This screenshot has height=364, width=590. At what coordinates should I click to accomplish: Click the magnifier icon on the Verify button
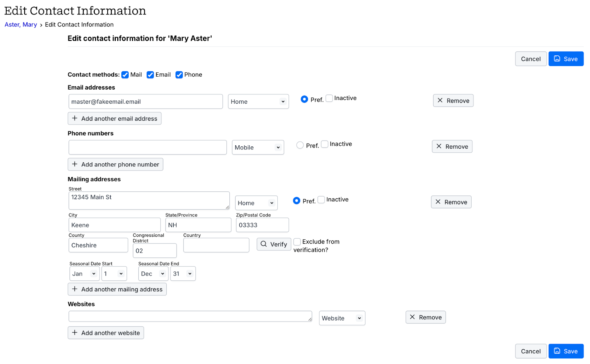click(x=264, y=244)
